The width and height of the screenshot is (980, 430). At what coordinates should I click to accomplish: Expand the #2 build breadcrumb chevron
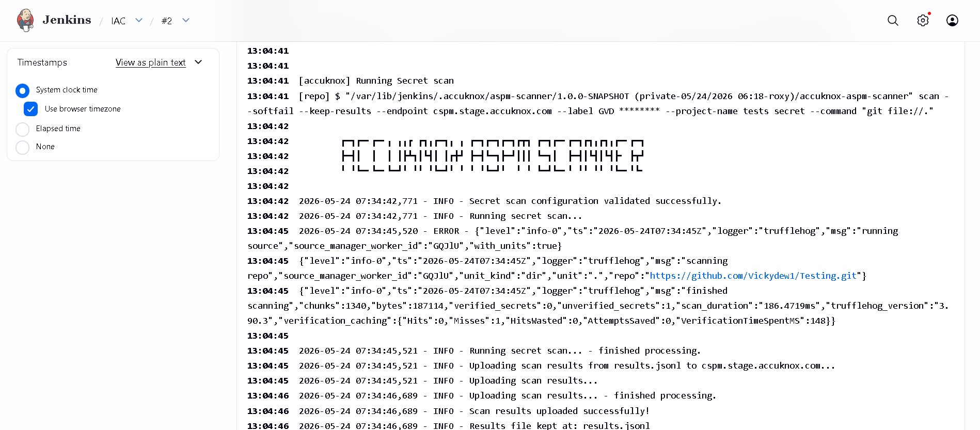pos(186,20)
